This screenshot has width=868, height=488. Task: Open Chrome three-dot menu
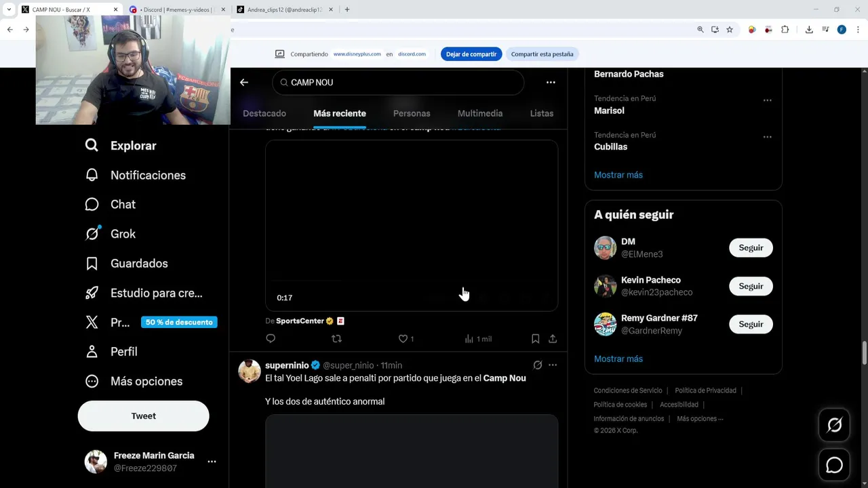(x=858, y=30)
